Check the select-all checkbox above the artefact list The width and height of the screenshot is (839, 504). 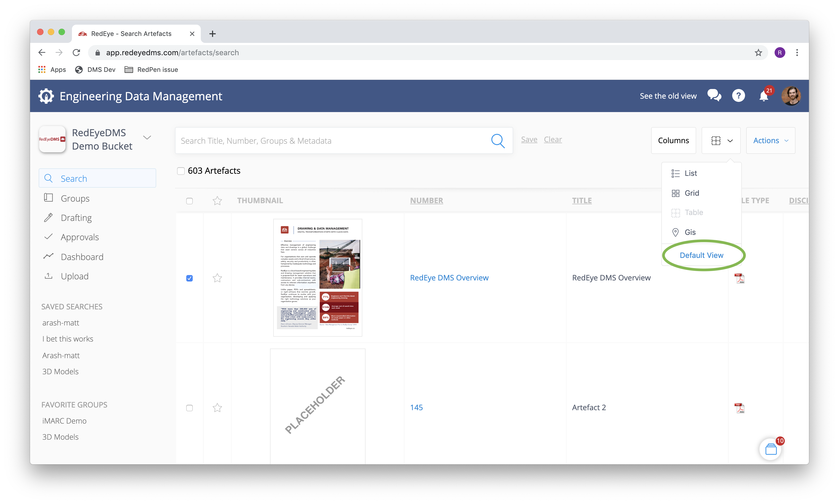189,201
